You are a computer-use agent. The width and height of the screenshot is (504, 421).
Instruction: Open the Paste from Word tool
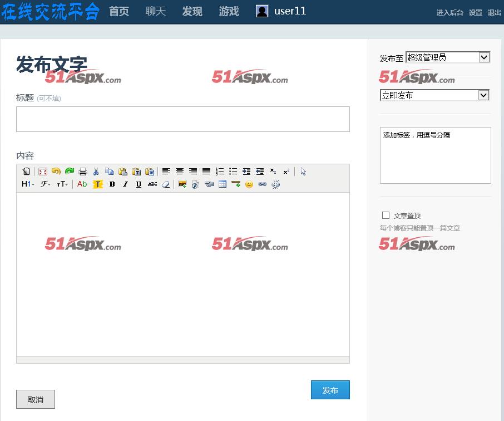pos(150,172)
